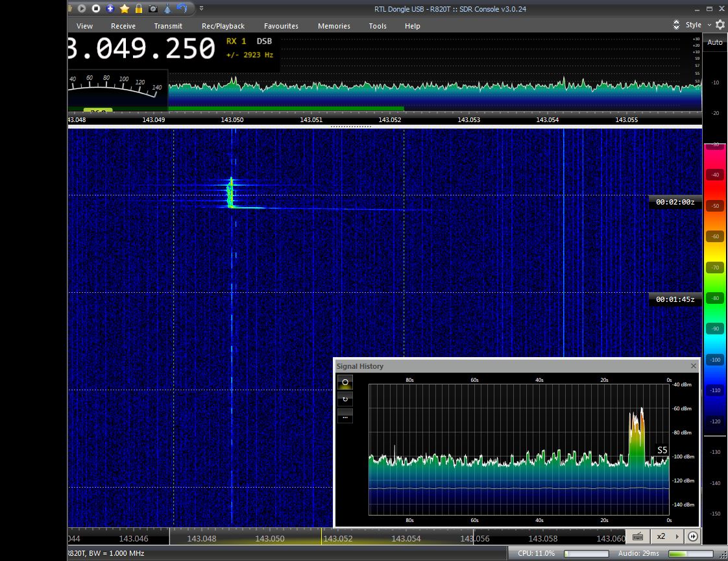Toggle the Signal History record circle button
This screenshot has height=561, width=728.
(345, 382)
